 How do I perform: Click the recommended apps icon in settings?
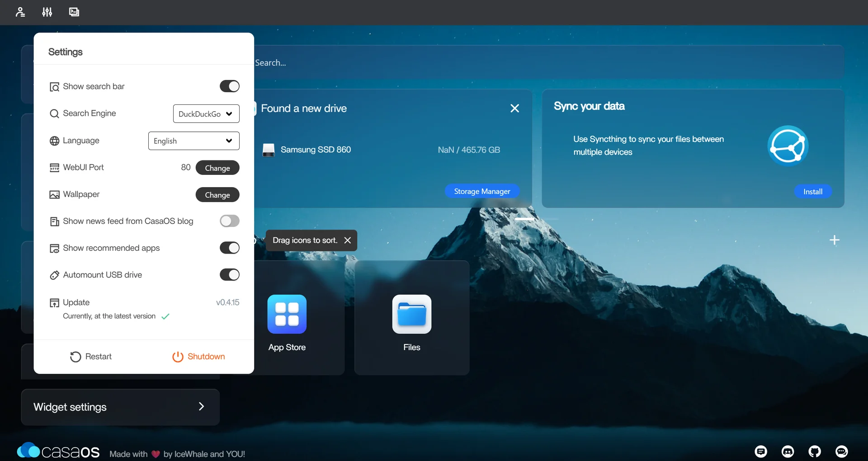point(54,249)
